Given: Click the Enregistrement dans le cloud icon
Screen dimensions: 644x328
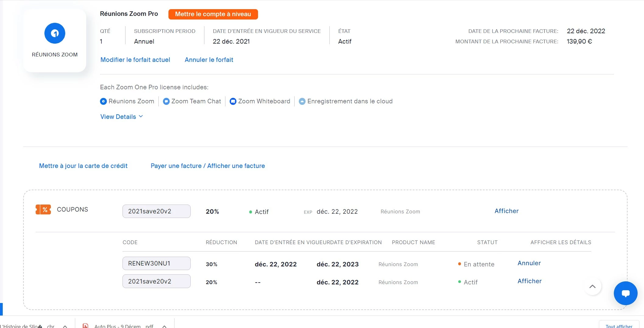Looking at the screenshot, I should tap(302, 101).
